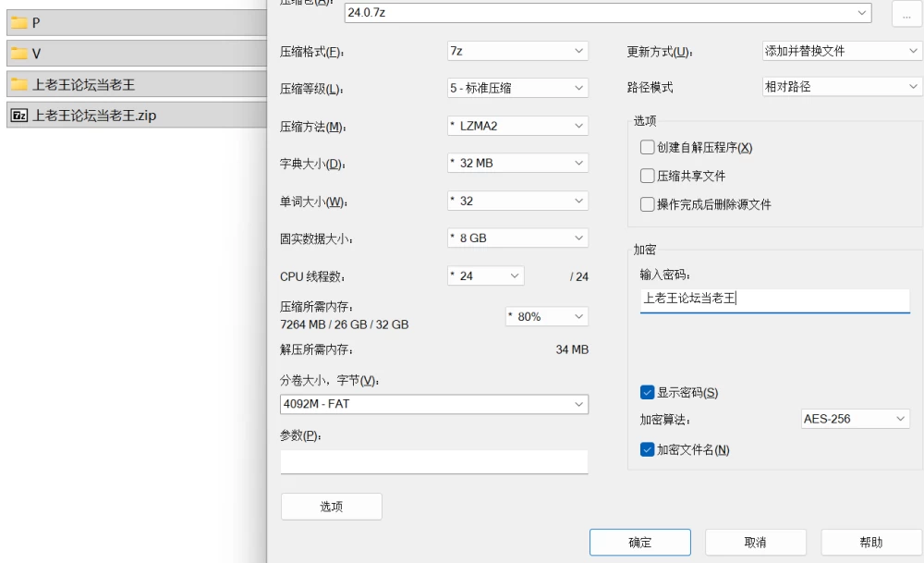Viewport: 924px width, 563px height.
Task: Open the archive name 24.0.7z dropdown
Action: point(608,12)
